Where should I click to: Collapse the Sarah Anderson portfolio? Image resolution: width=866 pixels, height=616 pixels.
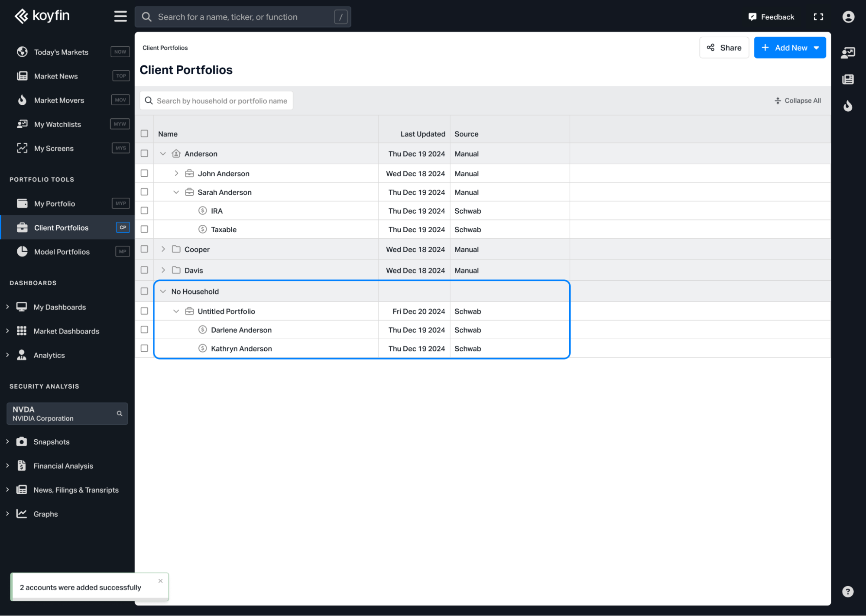[x=176, y=192]
